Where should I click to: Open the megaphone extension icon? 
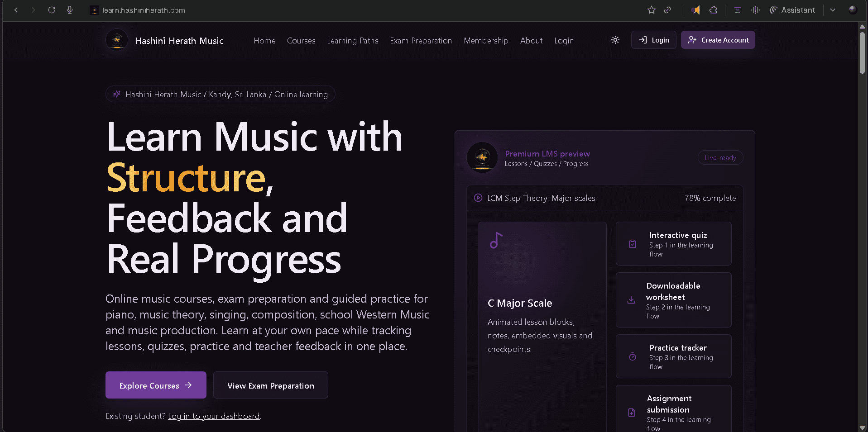pos(696,10)
